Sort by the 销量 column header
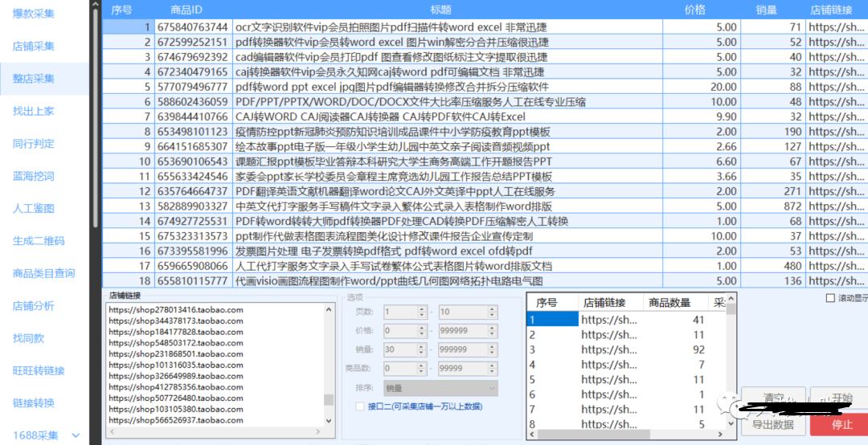Viewport: 868px width, 445px height. pyautogui.click(x=767, y=10)
